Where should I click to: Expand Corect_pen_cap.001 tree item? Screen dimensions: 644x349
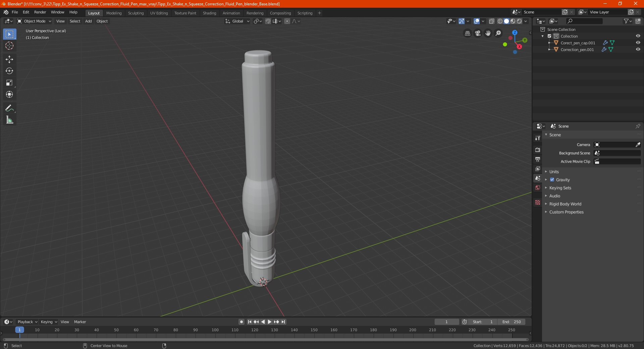click(x=549, y=43)
